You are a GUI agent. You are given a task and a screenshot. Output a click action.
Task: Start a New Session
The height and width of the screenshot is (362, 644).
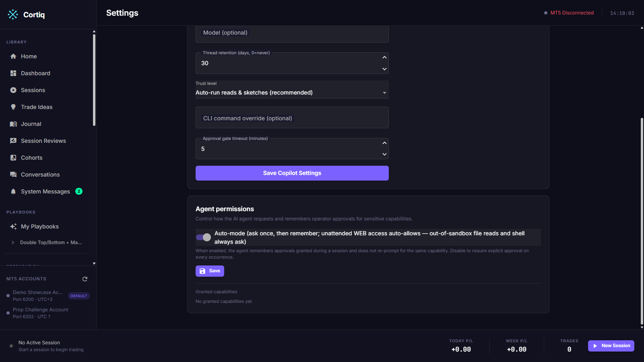click(611, 346)
